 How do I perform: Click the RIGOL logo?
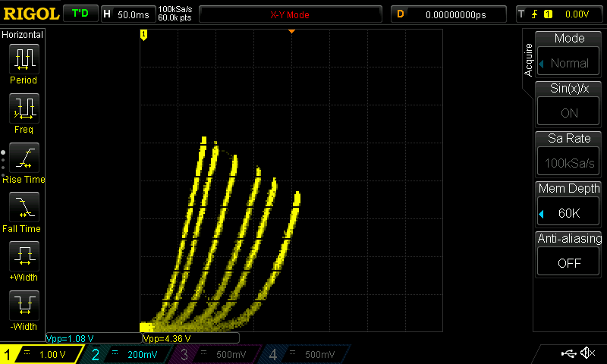[31, 14]
